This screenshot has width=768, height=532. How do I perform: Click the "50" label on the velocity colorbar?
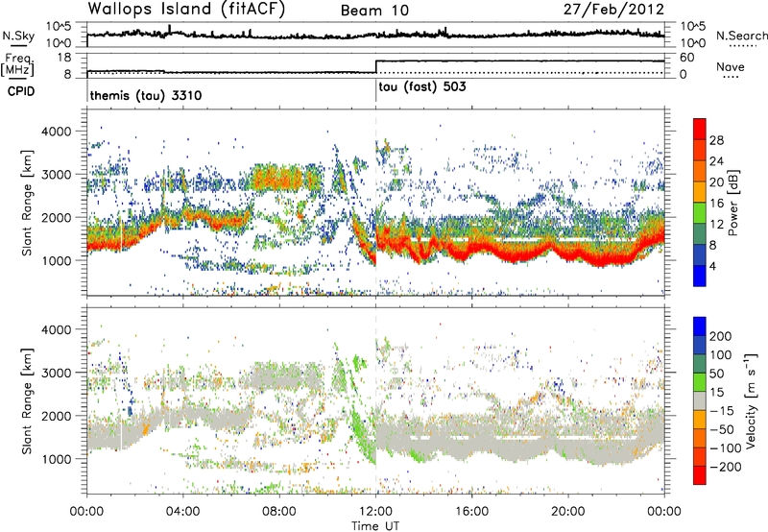pyautogui.click(x=716, y=374)
